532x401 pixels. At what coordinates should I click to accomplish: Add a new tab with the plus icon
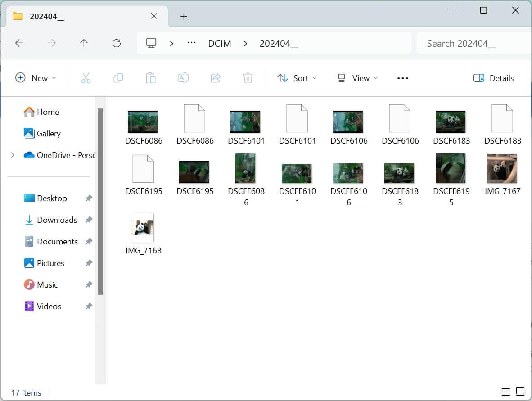point(184,16)
